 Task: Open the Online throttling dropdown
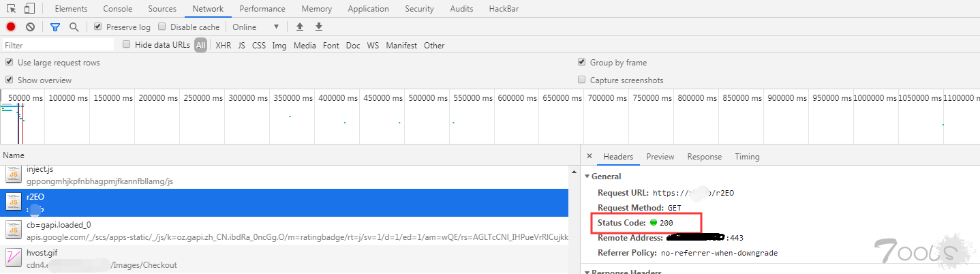(256, 27)
